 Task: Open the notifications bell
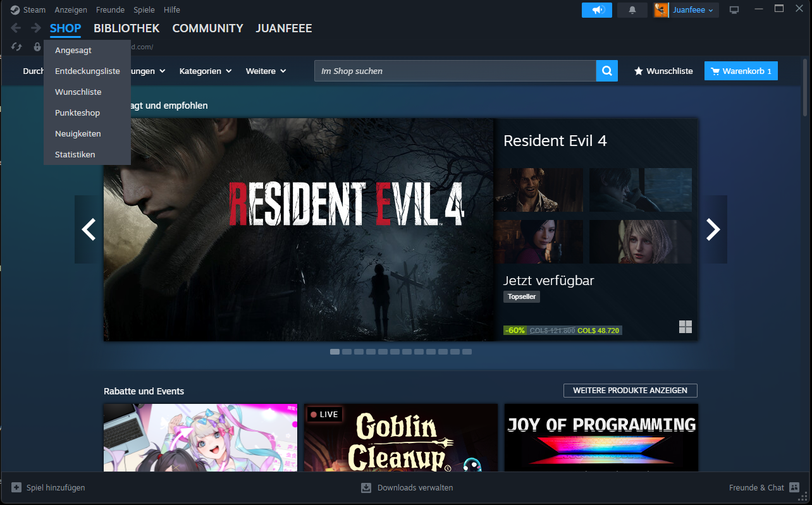632,10
